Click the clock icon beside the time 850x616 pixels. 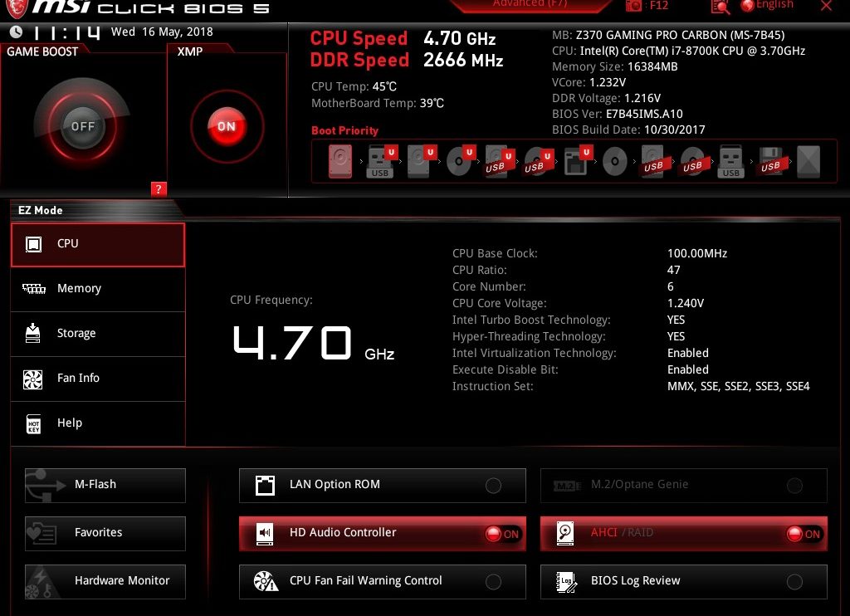tap(16, 32)
